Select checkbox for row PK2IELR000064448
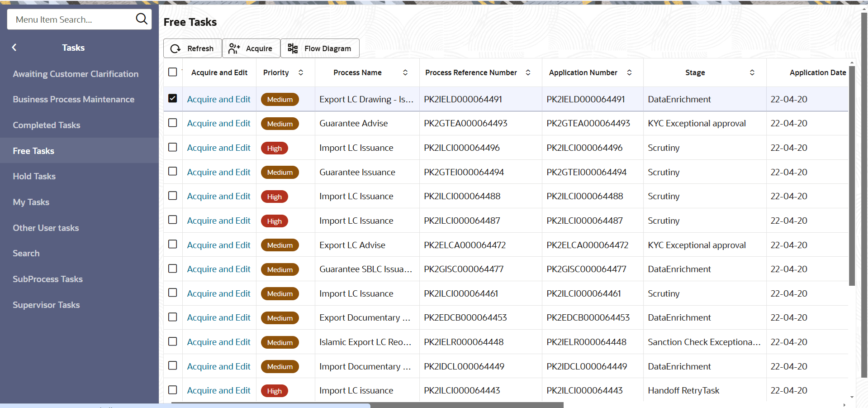This screenshot has height=408, width=868. (172, 341)
